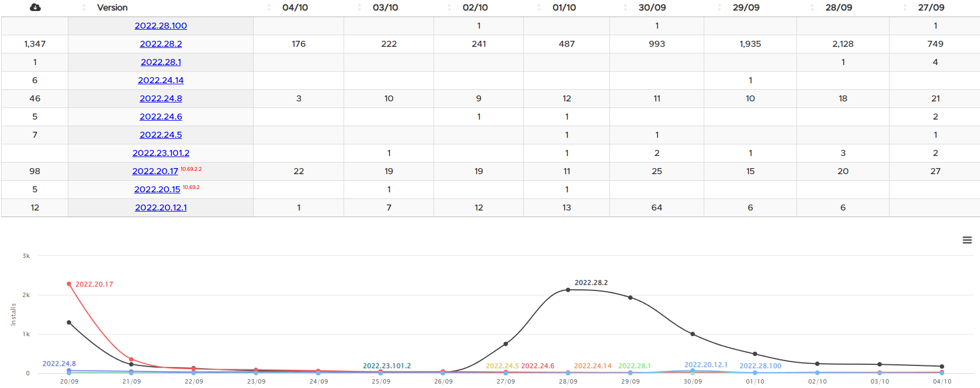This screenshot has height=388, width=980.
Task: Open version 2022.24.14 link
Action: point(160,80)
